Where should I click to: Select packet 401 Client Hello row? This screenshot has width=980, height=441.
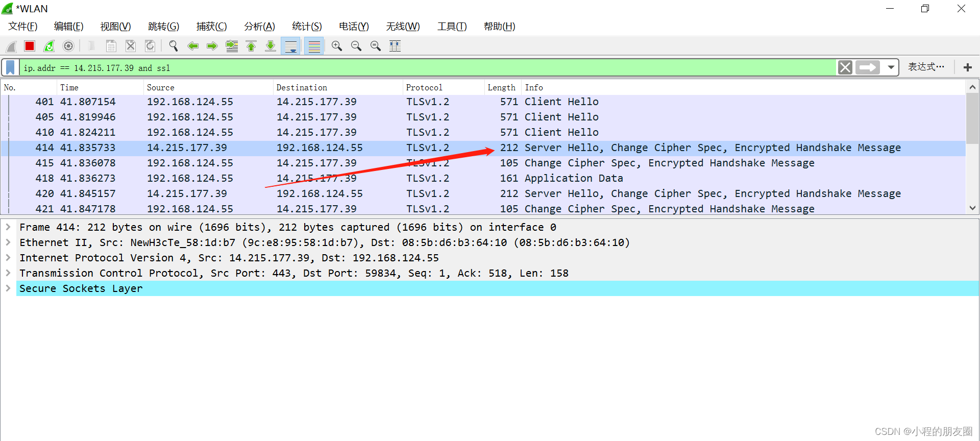pos(483,102)
